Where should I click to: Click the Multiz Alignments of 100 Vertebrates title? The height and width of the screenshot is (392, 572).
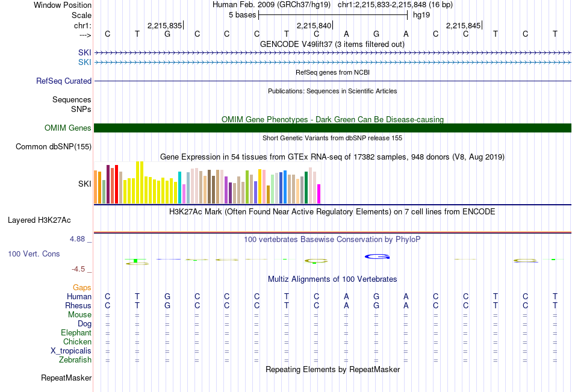(332, 279)
